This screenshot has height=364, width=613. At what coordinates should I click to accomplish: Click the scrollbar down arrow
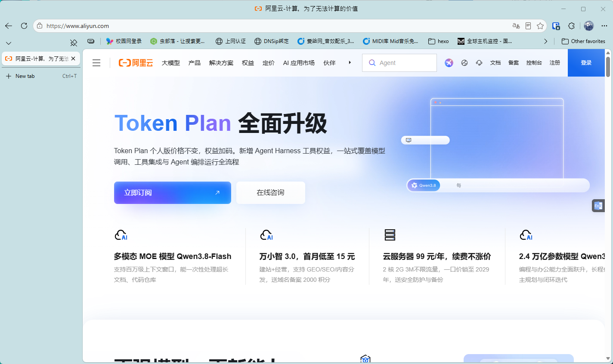608,358
